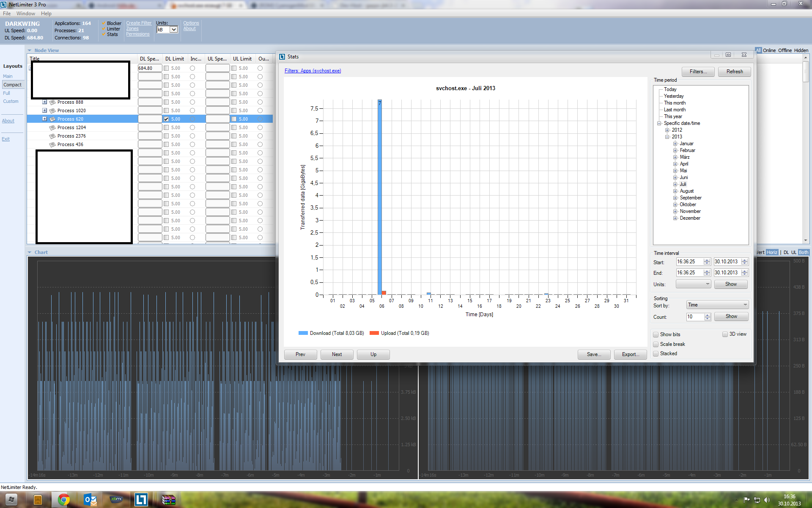Screen dimensions: 812x508
Task: Click the Refresh button in Stats
Action: coord(734,72)
